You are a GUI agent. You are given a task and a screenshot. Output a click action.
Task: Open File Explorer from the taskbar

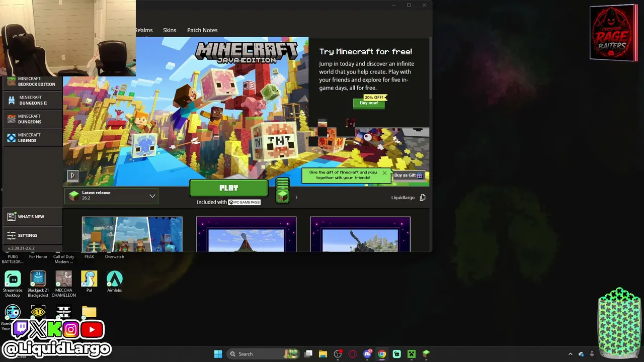323,354
